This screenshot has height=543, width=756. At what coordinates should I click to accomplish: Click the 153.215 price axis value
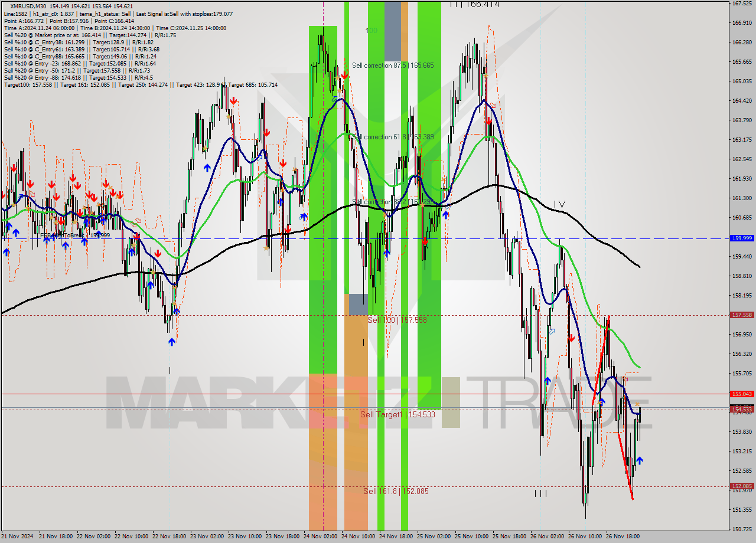click(x=742, y=452)
